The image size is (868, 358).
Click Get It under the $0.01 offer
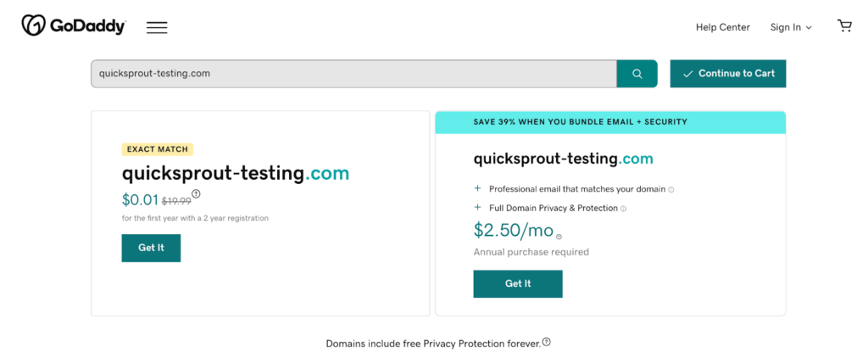[151, 248]
